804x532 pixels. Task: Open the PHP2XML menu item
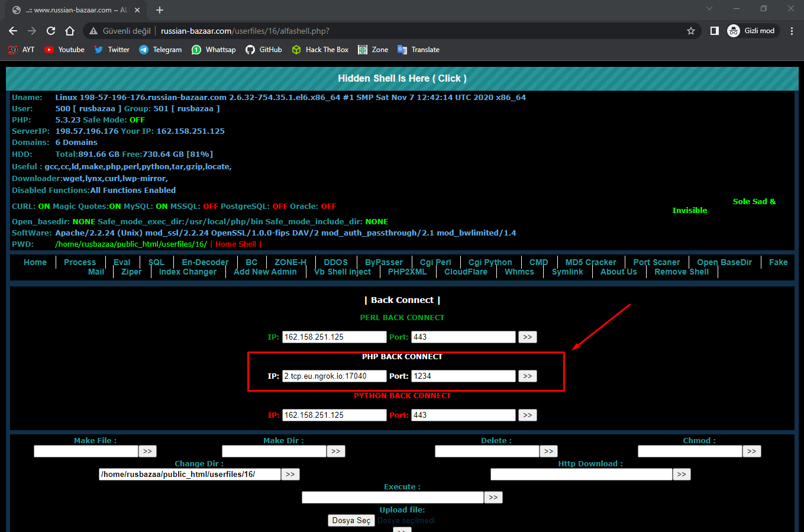pos(407,272)
